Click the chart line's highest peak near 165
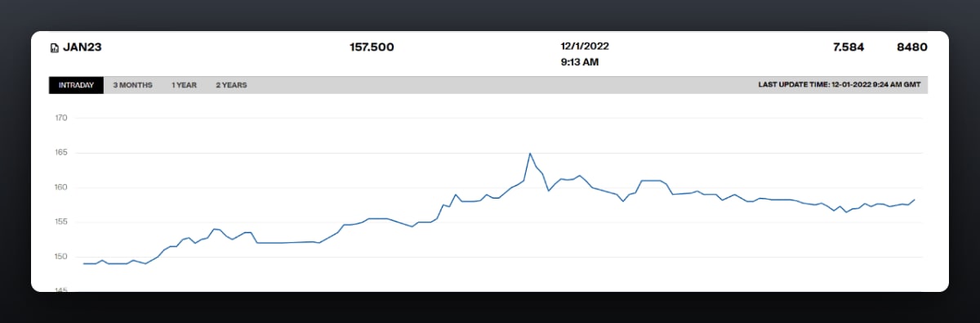 pyautogui.click(x=530, y=154)
